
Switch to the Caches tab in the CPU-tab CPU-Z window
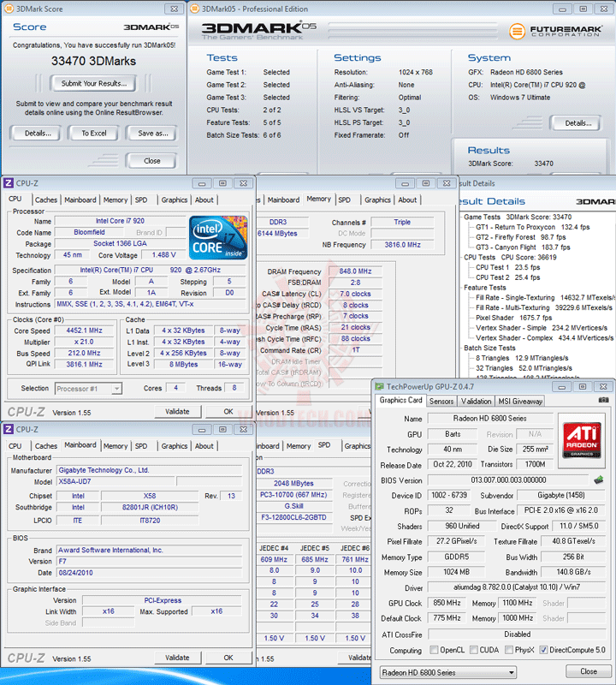click(x=46, y=200)
